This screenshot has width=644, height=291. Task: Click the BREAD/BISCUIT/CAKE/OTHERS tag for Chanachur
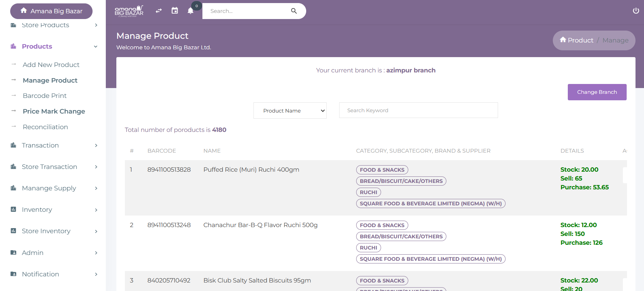(x=401, y=236)
